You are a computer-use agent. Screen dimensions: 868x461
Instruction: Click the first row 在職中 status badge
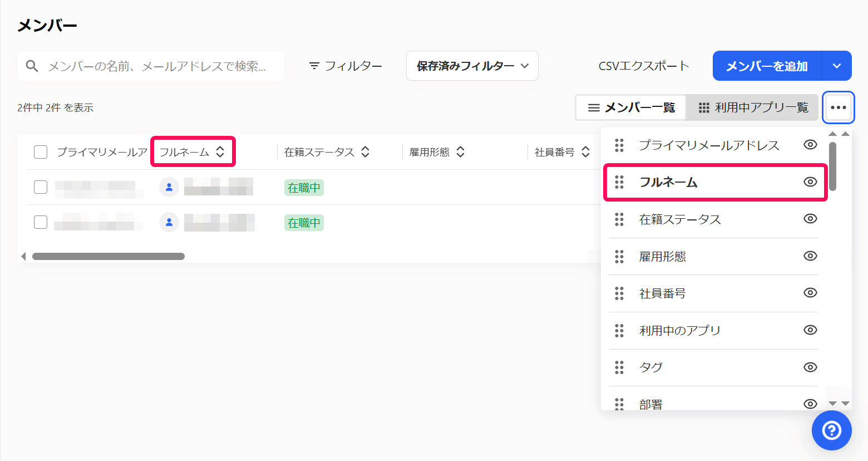304,188
